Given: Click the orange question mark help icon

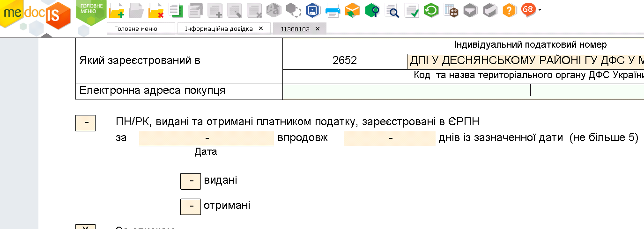Looking at the screenshot, I should (x=509, y=10).
